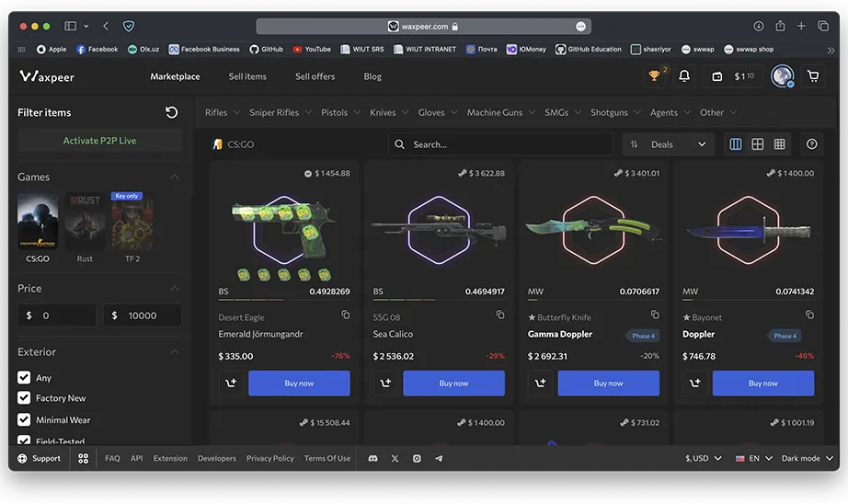Viewport: 848px width, 504px height.
Task: Expand the Pistols dropdown
Action: (340, 112)
